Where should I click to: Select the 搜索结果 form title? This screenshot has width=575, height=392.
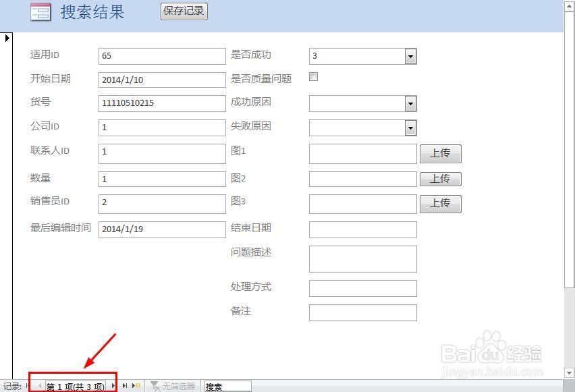point(92,12)
